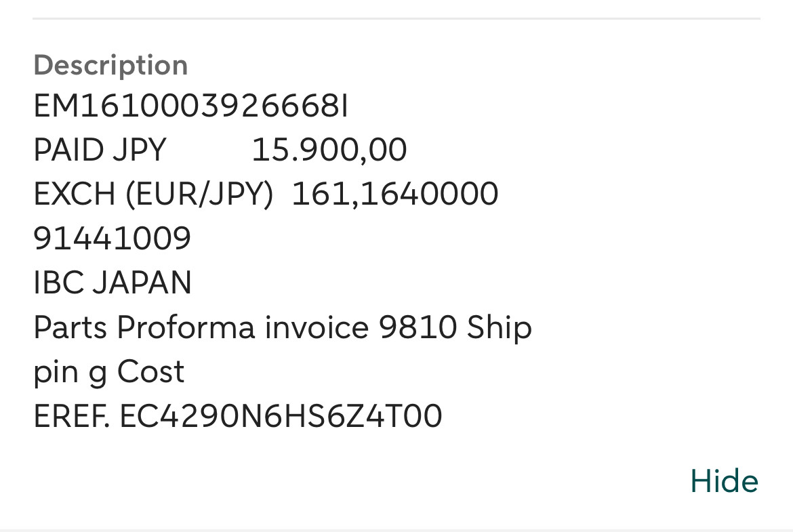Click the EUR/JPY currency pair in parentheses
This screenshot has height=532, width=793.
coord(199,195)
